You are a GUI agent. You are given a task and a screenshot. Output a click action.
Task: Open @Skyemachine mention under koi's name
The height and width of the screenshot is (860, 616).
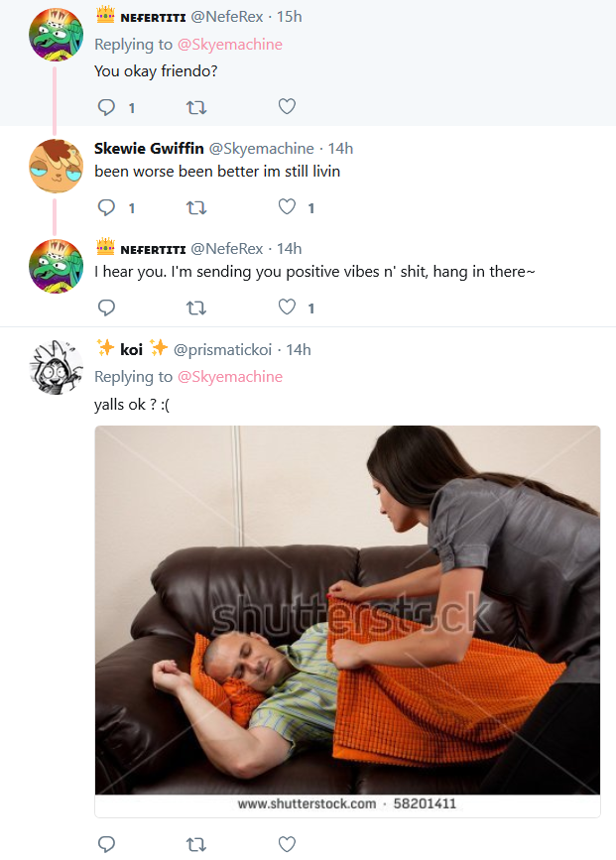(x=230, y=377)
